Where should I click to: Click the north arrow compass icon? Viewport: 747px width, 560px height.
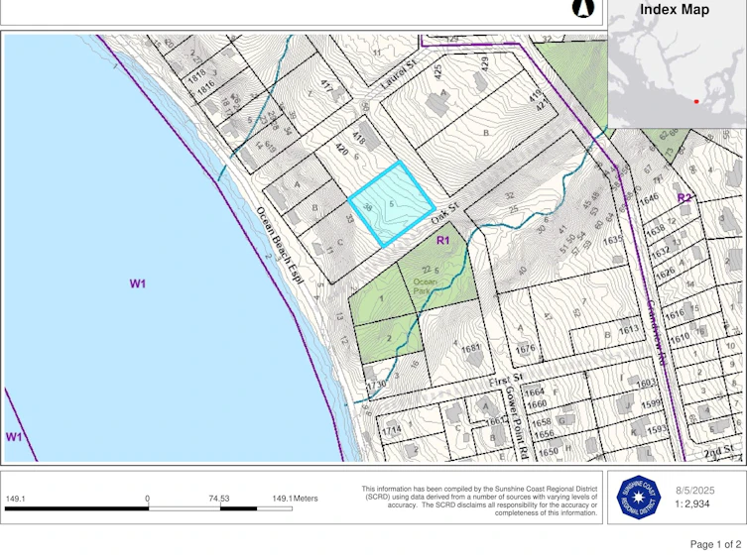[583, 8]
